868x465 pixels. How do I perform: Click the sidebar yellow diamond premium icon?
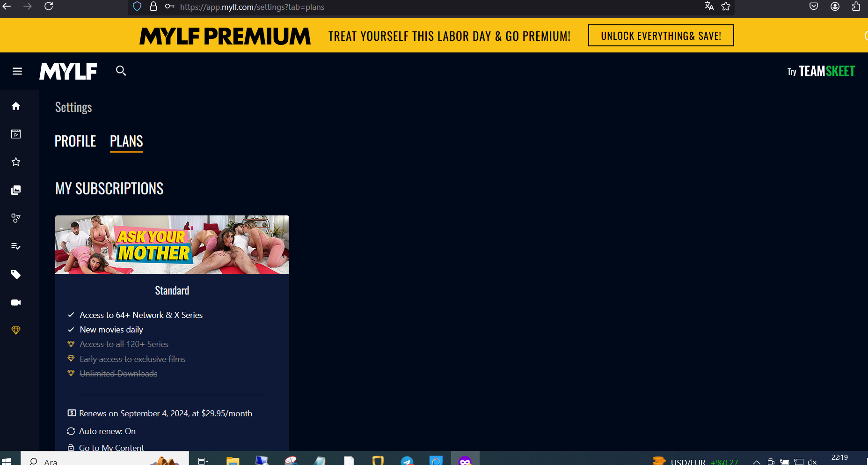pyautogui.click(x=16, y=331)
